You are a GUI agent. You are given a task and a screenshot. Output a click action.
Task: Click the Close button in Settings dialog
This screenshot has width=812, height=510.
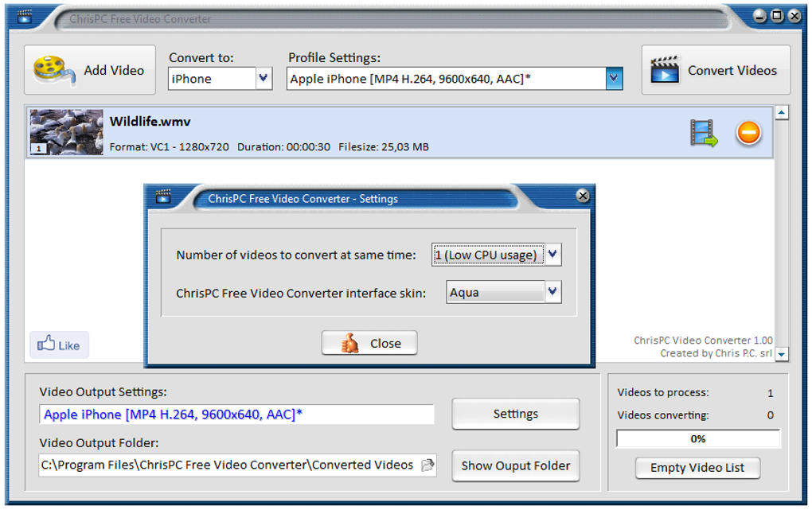tap(369, 343)
